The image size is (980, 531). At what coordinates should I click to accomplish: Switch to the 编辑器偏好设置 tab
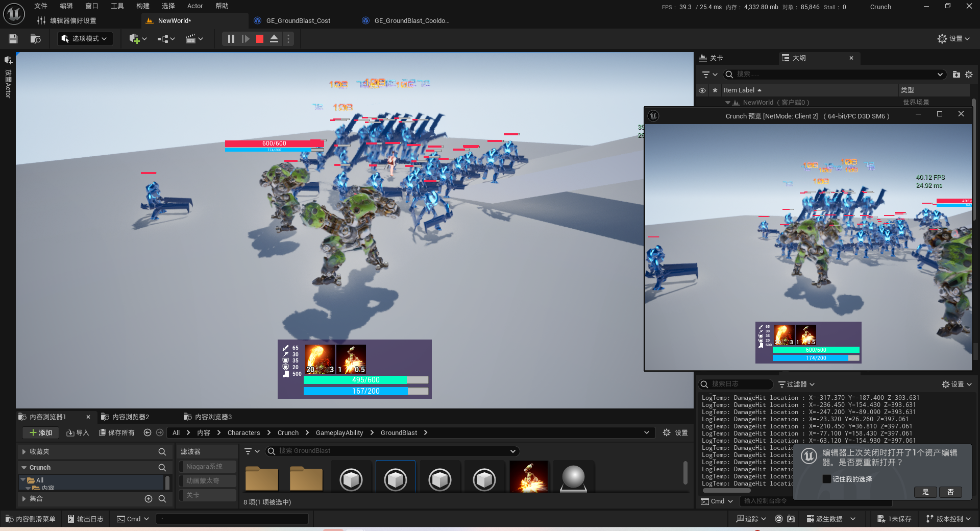click(73, 21)
